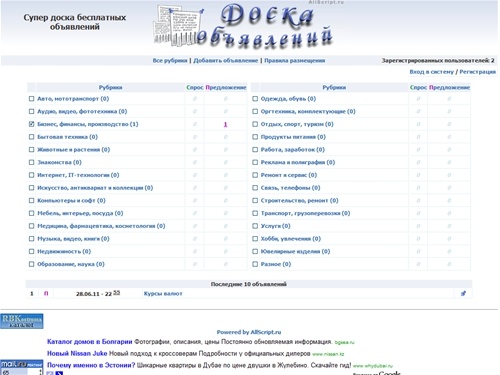Screen dimensions: 500x375
Task: Open ad Новый Nissan Juke
Action: coord(77,353)
